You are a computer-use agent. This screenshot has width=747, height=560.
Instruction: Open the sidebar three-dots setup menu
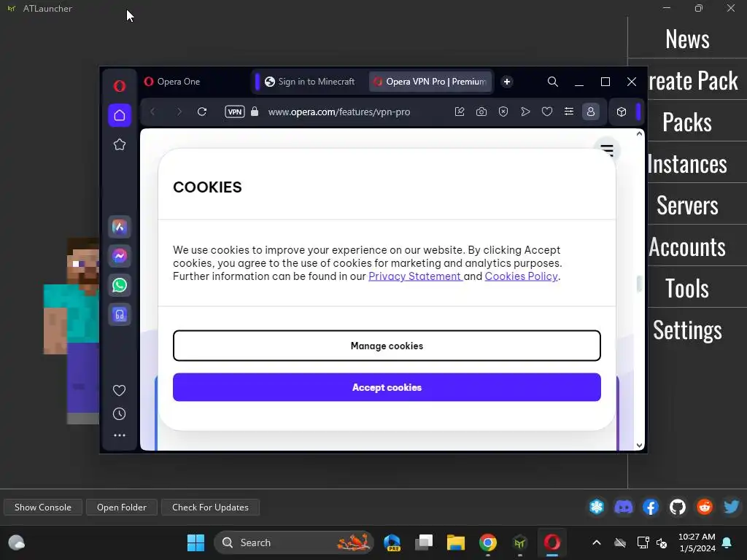click(119, 435)
